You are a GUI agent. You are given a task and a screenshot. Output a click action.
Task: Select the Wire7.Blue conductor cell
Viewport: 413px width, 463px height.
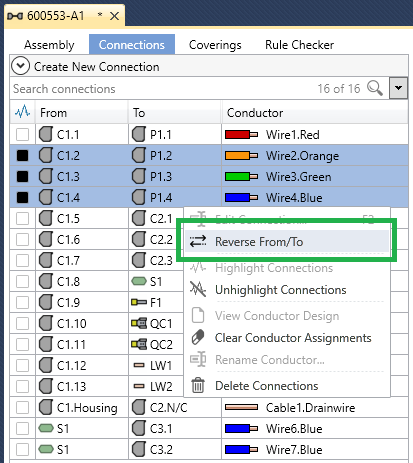(315, 449)
